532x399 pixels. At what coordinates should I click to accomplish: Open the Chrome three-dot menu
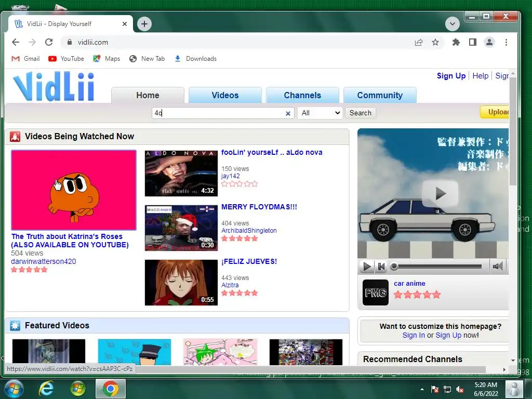pyautogui.click(x=506, y=42)
